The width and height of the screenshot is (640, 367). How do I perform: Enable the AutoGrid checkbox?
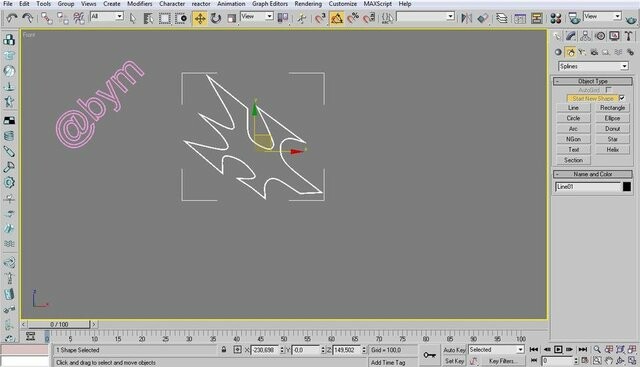[x=608, y=89]
